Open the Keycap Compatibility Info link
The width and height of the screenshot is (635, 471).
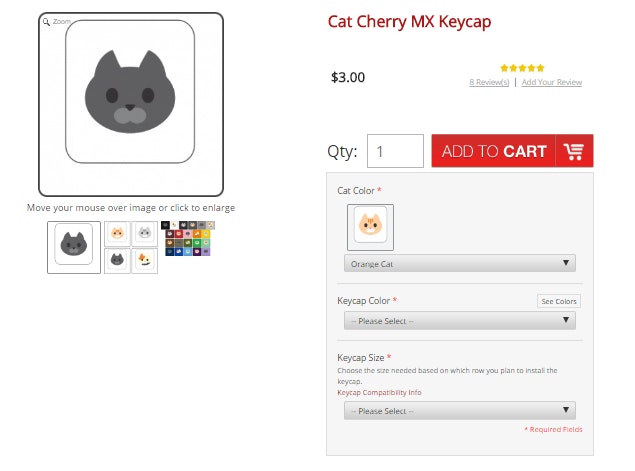pyautogui.click(x=379, y=392)
